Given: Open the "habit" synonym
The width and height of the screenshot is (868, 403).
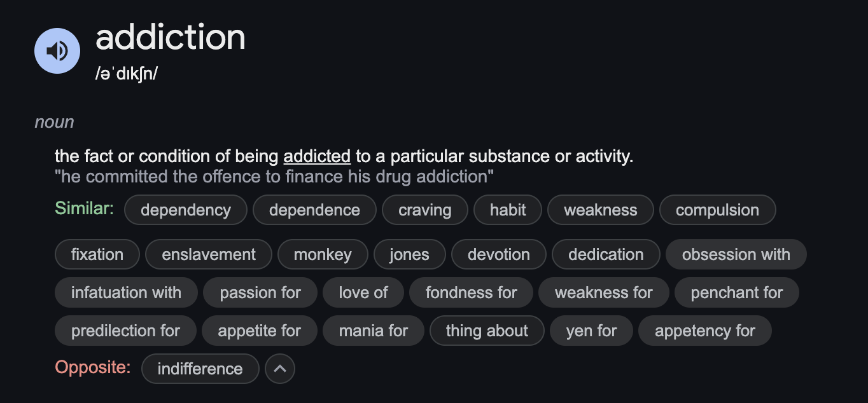Looking at the screenshot, I should [508, 210].
